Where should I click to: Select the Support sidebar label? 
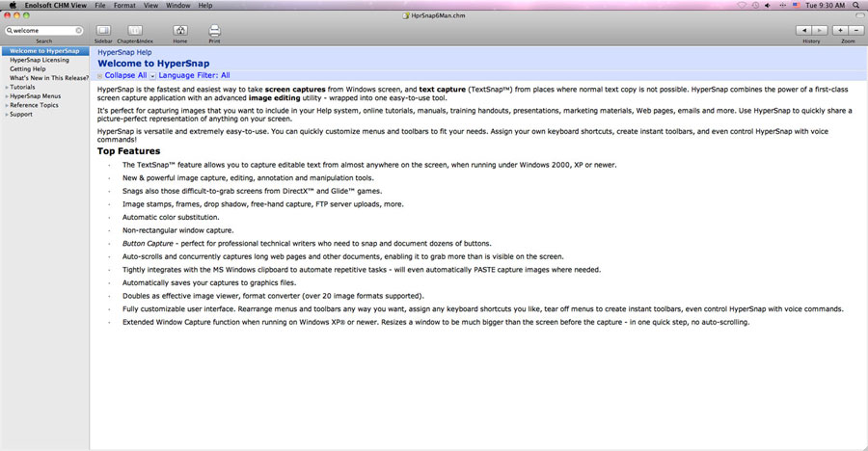[x=21, y=114]
